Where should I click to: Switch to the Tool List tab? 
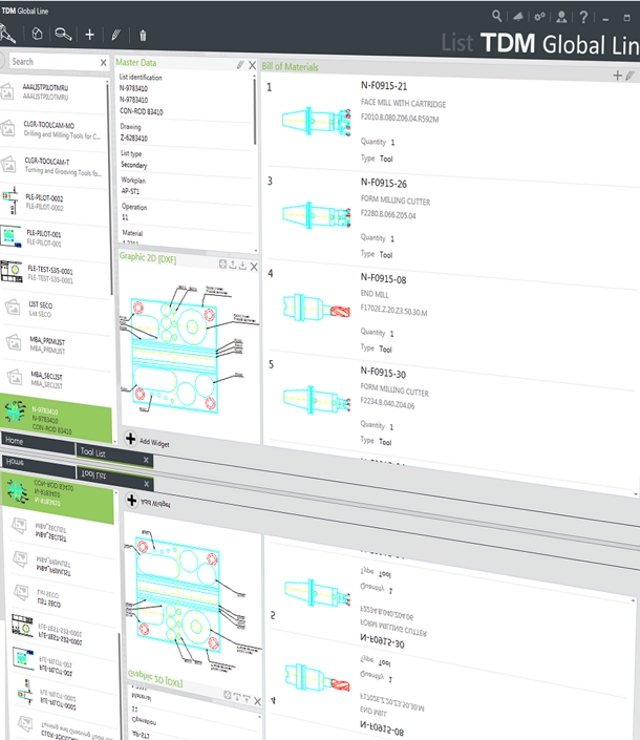coord(114,455)
